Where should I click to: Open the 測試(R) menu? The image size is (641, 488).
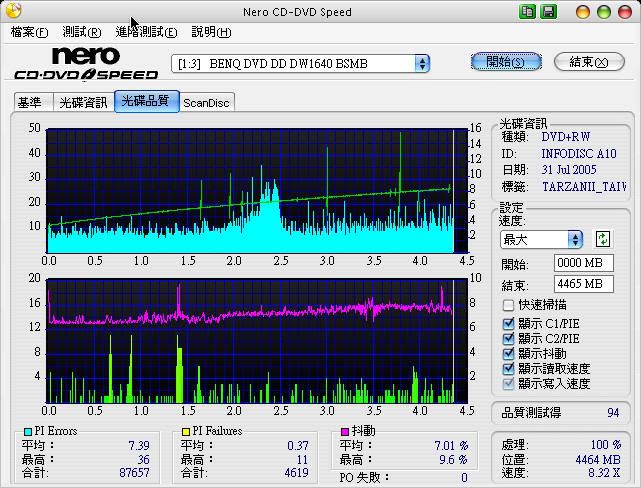82,32
